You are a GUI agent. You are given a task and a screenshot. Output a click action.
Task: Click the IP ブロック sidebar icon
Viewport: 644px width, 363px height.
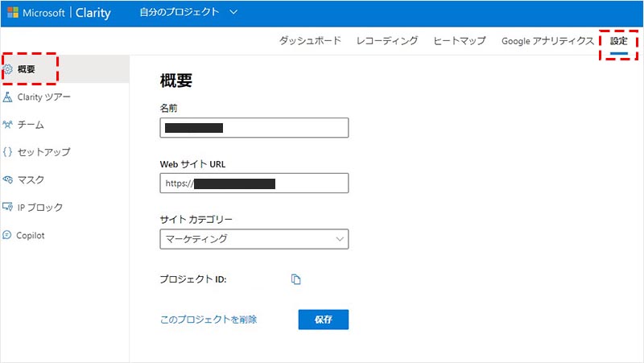(x=8, y=207)
